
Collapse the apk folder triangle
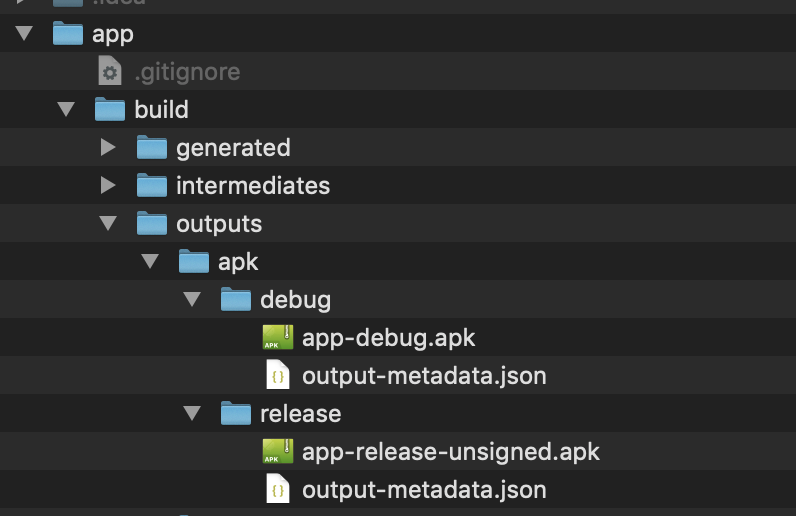click(150, 262)
